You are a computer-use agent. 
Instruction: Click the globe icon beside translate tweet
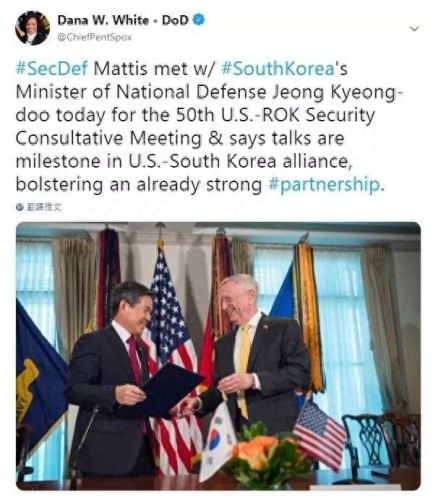(20, 207)
